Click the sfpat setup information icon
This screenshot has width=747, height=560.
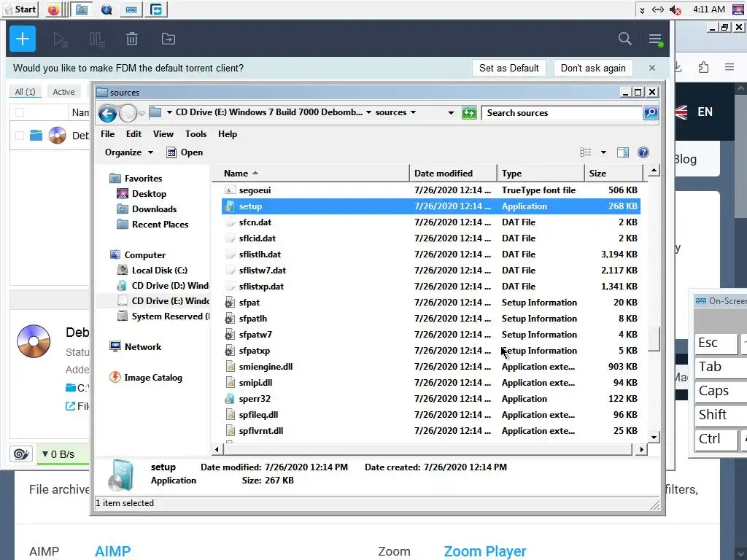[x=230, y=303]
